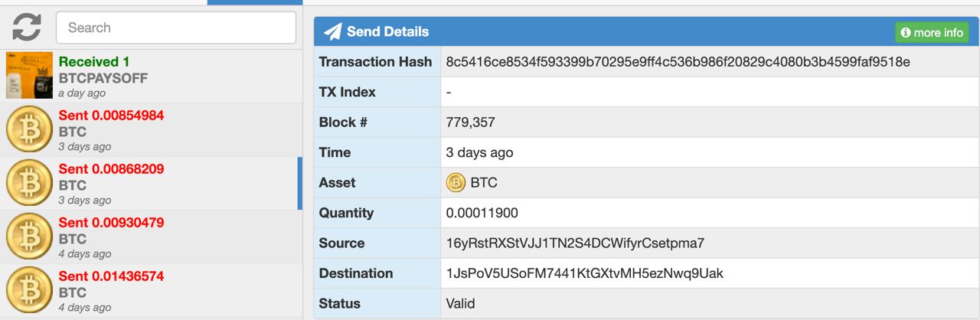
Task: Click the Bitcoin icon beside Sent 0.01436574
Action: tap(29, 291)
